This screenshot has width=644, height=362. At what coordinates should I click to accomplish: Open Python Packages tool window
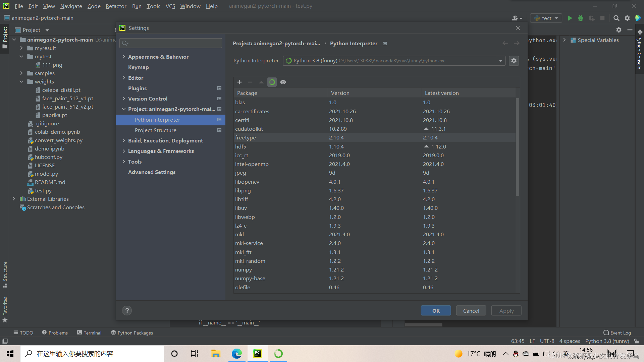point(132,333)
